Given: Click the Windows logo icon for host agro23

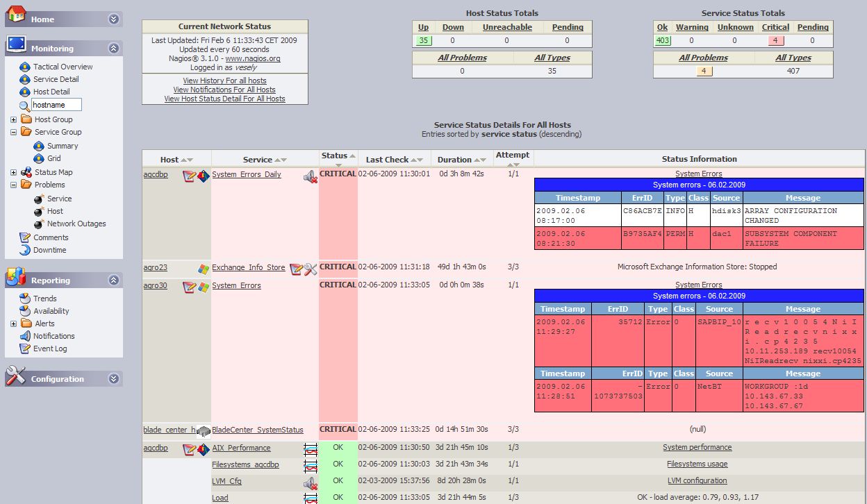Looking at the screenshot, I should (203, 269).
